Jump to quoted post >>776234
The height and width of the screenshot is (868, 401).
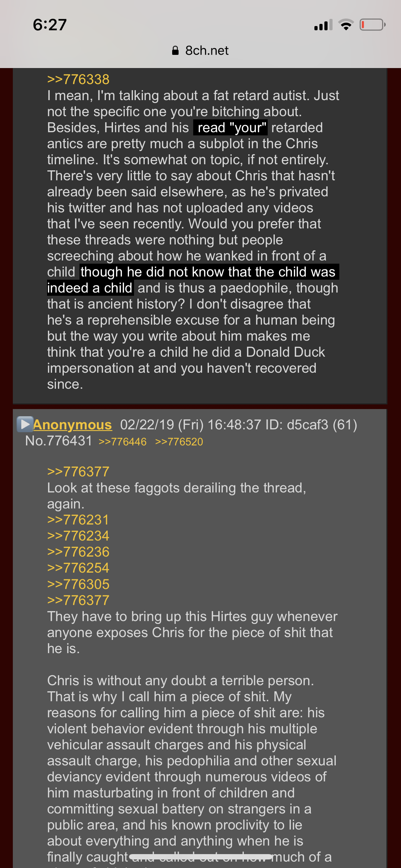coord(78,536)
